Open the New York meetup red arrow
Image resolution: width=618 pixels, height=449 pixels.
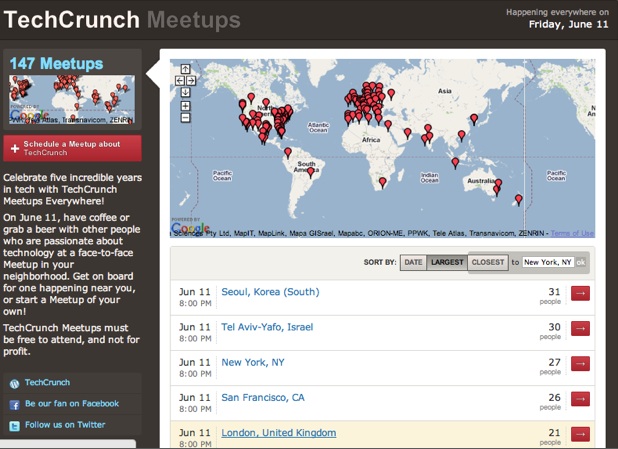coord(580,363)
